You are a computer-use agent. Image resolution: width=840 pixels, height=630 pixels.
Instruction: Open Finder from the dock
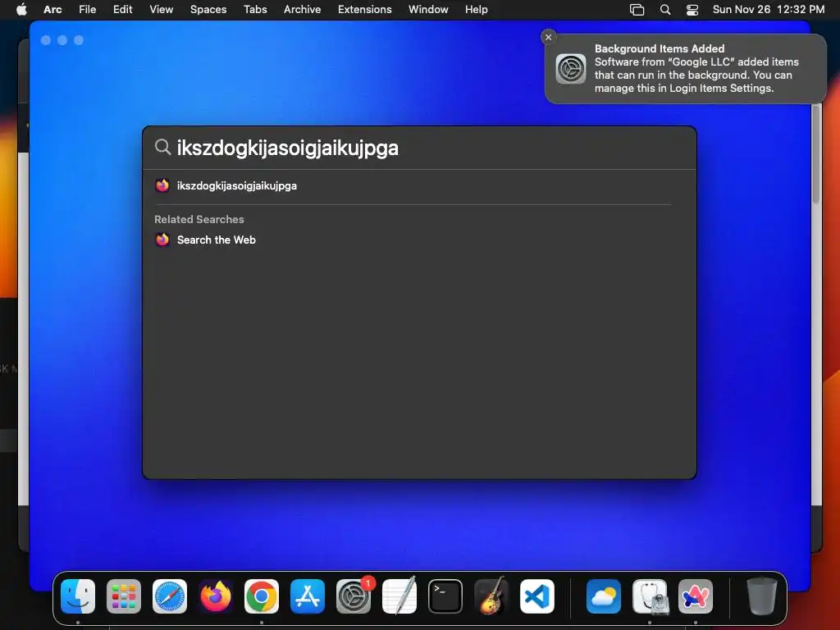click(78, 596)
